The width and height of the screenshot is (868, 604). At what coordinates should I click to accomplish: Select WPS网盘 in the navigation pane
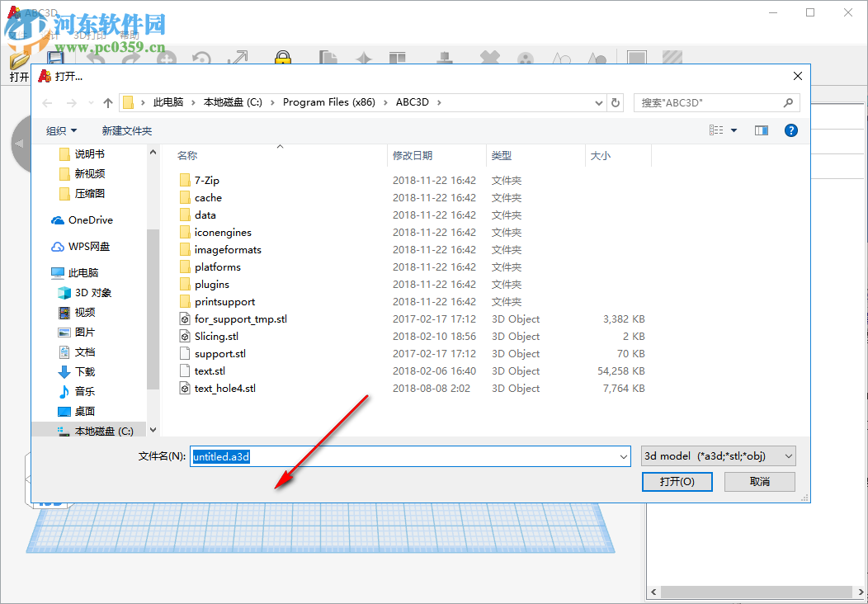point(81,247)
